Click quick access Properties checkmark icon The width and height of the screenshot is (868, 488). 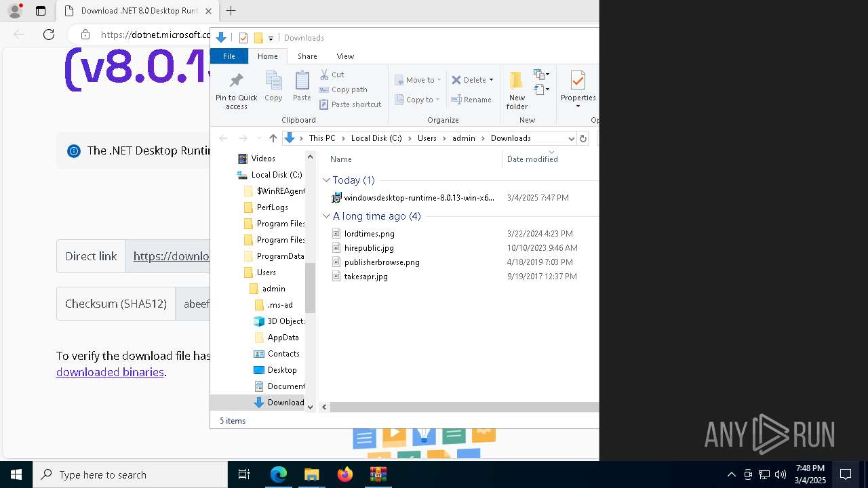click(243, 38)
